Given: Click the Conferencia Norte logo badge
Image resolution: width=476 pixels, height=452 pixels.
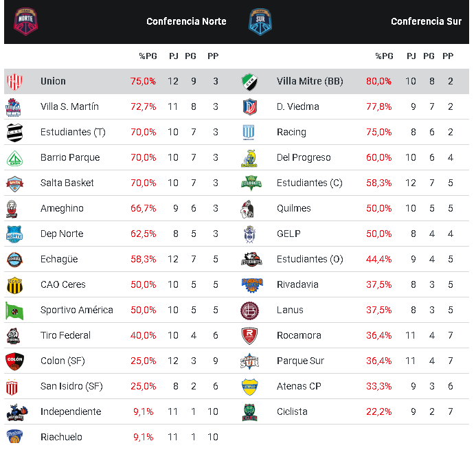Looking at the screenshot, I should 26,21.
